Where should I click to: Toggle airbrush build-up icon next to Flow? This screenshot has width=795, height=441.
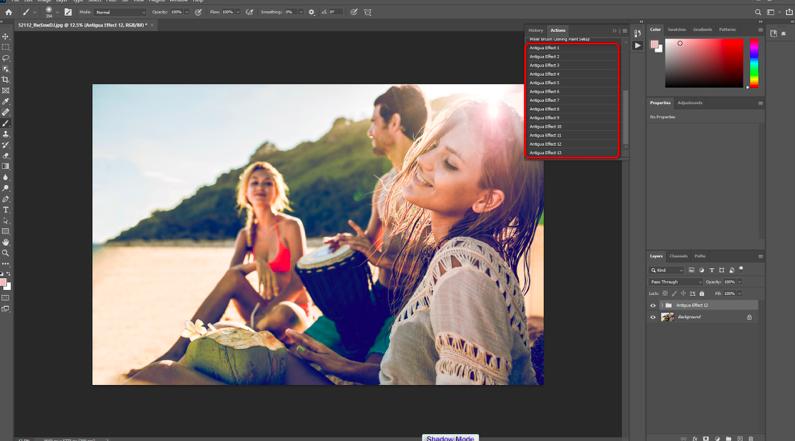tap(249, 12)
